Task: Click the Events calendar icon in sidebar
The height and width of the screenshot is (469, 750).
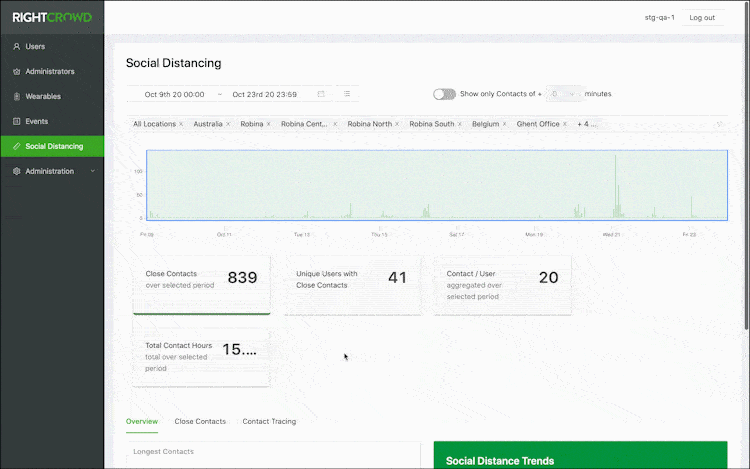Action: [x=17, y=121]
